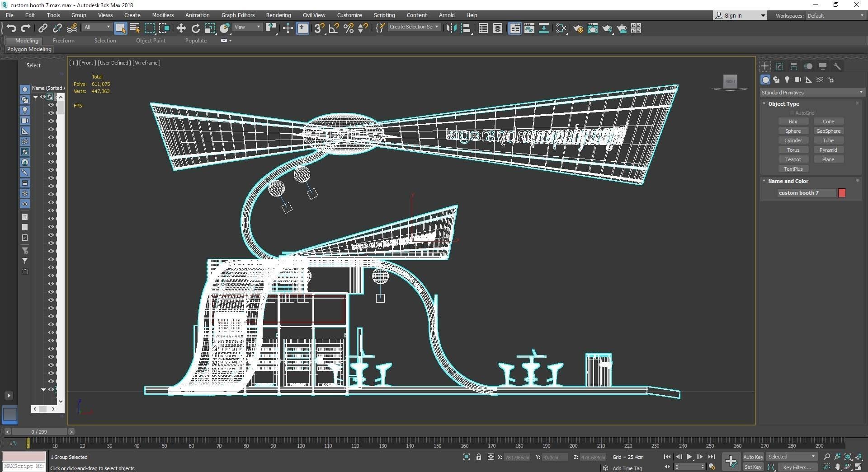Toggle the AutoGrid checkbox
Image resolution: width=868 pixels, height=472 pixels.
click(x=792, y=113)
